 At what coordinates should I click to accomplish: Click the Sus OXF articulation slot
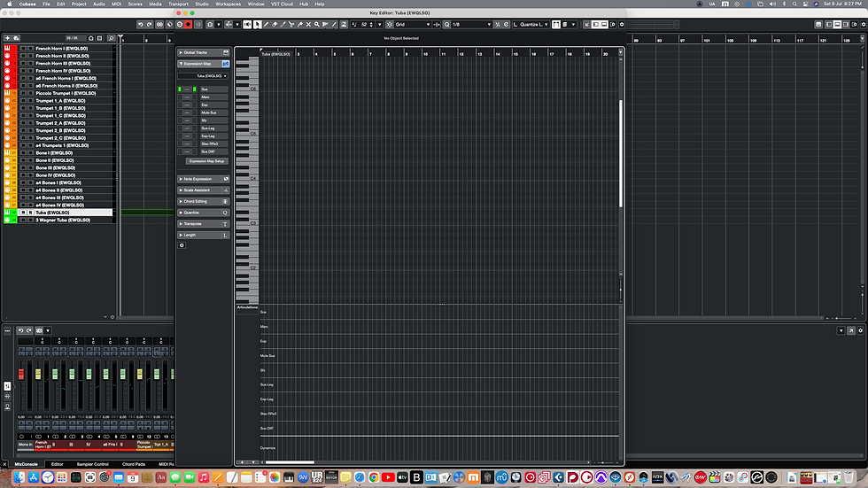[213, 151]
